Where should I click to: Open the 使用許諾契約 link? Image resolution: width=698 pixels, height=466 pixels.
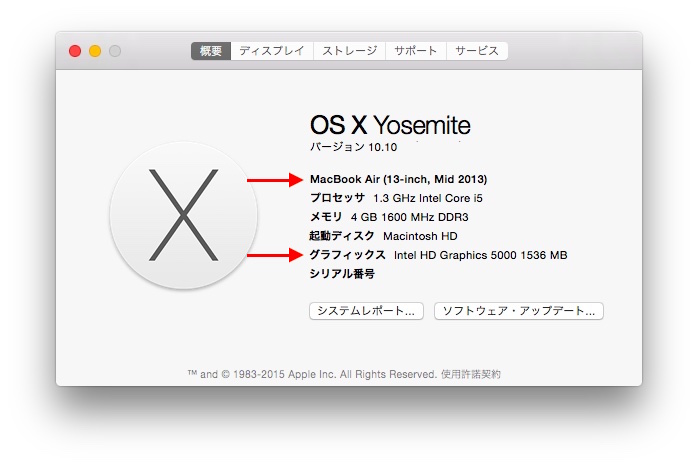[471, 374]
